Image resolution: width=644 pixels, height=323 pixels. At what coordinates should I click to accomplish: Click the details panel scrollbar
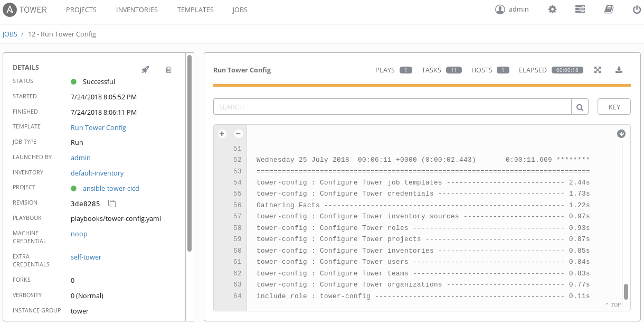pyautogui.click(x=189, y=153)
